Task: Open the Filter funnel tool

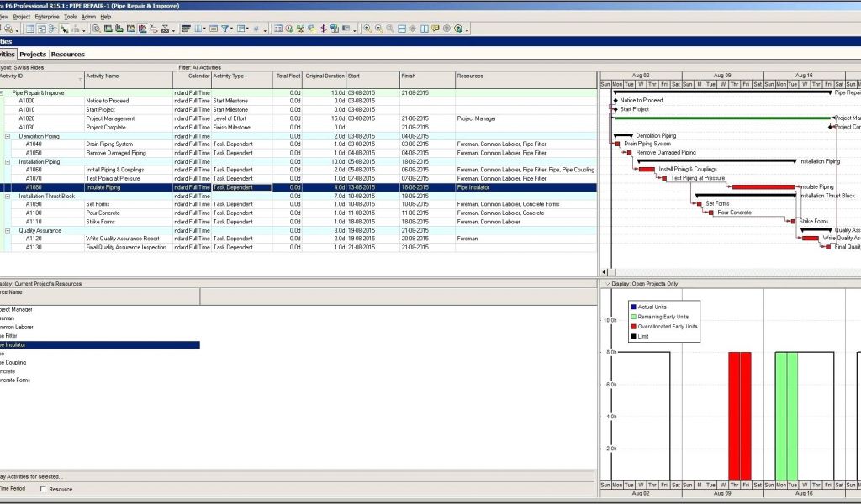Action: coord(225,29)
